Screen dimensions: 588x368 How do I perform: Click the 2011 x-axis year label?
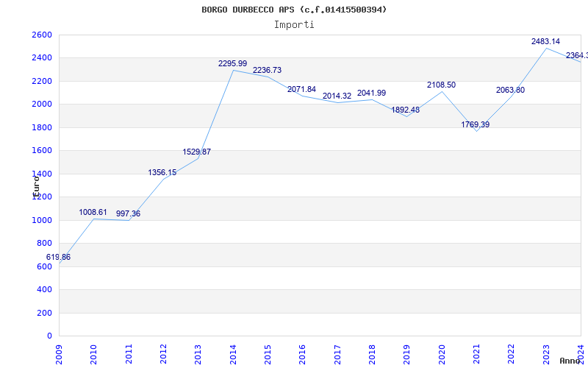pos(129,355)
